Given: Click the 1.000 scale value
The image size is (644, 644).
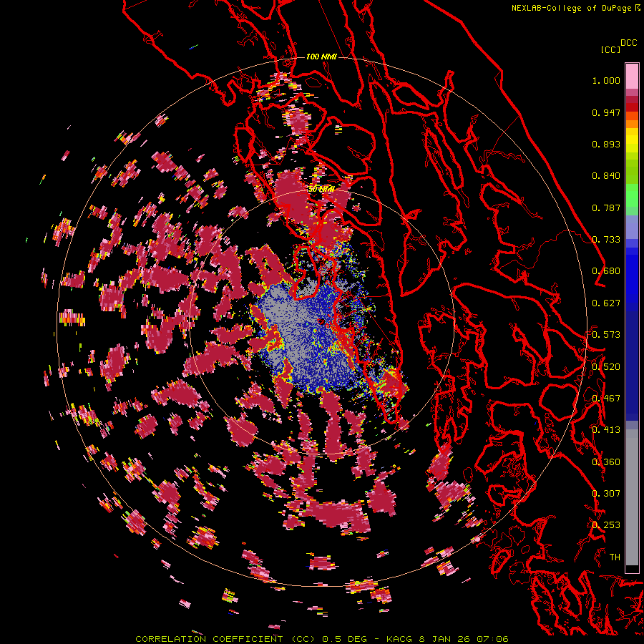Looking at the screenshot, I should click(x=606, y=80).
